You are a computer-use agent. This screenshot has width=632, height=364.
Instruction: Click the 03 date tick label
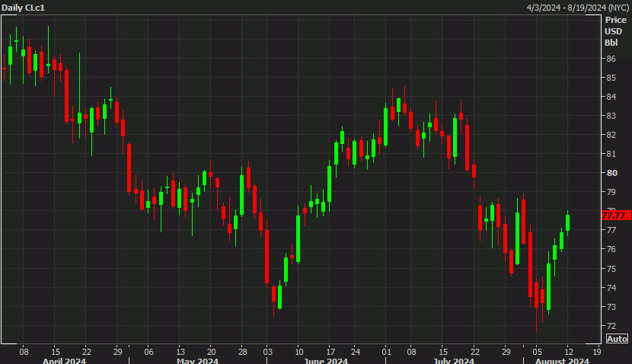click(x=267, y=352)
